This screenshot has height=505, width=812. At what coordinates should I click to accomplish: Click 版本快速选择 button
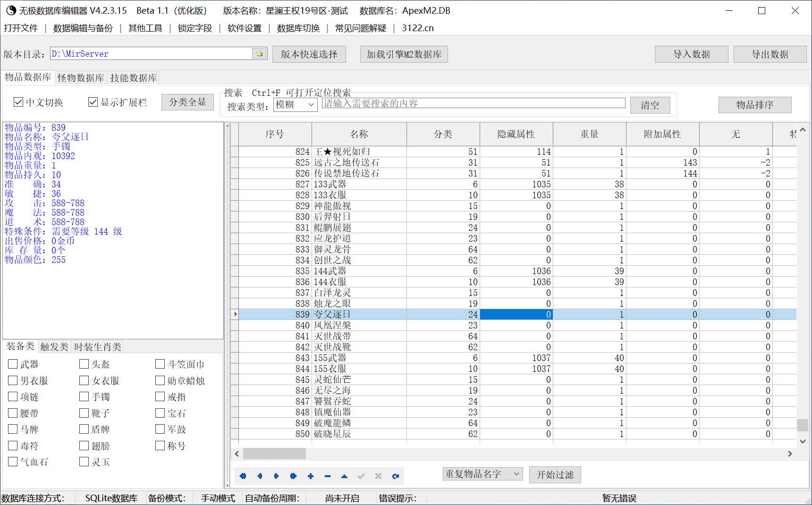309,54
